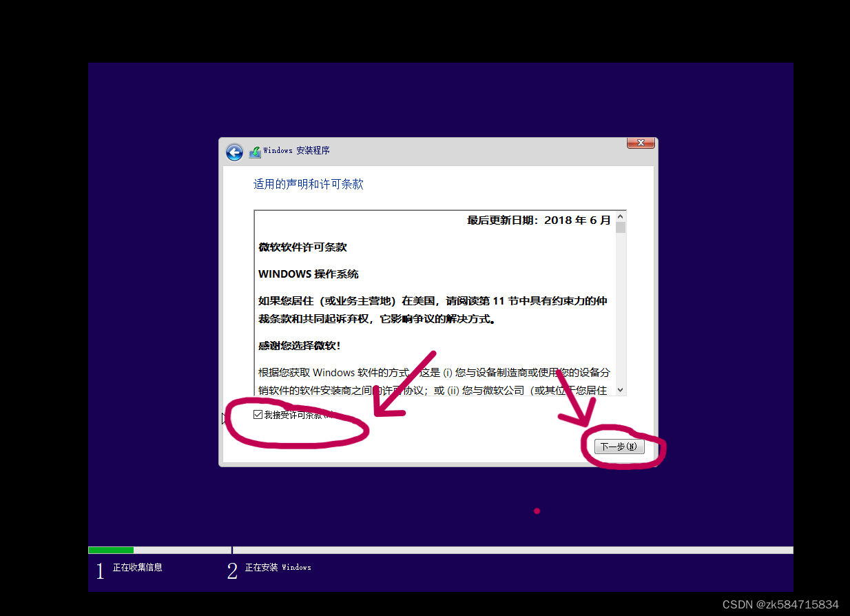Click the 最后更新日期: 2018 年 6 月 text
Screen dimensions: 850x616
539,220
